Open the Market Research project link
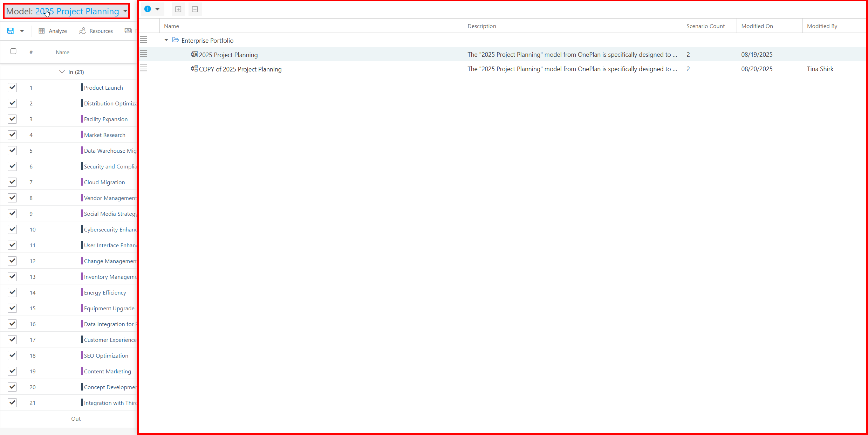Viewport: 868px width, 435px height. [104, 135]
